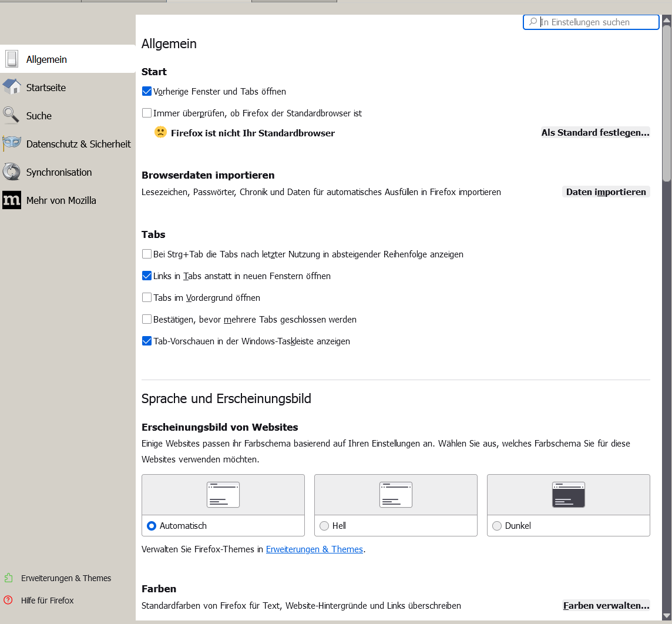Click the scrollbar down arrow
The height and width of the screenshot is (624, 672).
tap(667, 616)
